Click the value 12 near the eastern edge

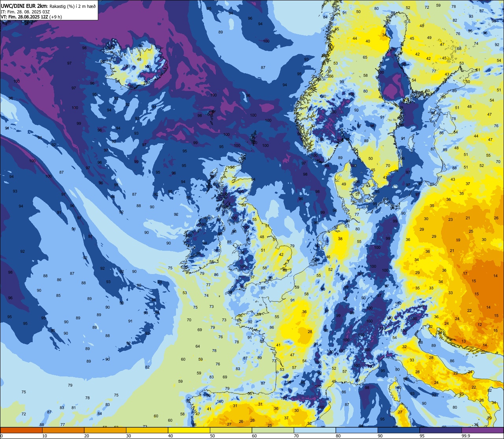480,325
